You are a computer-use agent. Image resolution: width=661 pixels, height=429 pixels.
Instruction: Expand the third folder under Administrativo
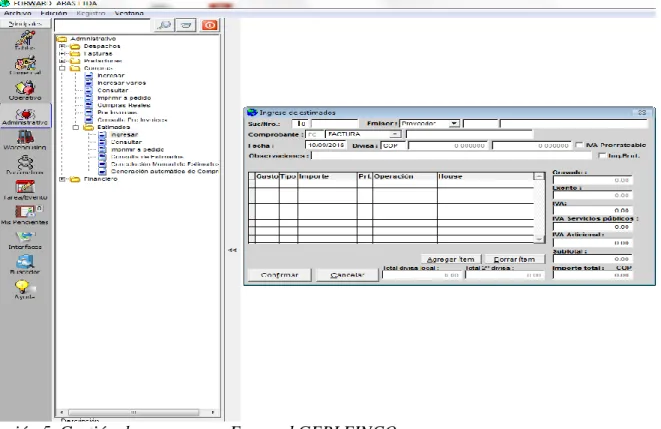[x=62, y=61]
